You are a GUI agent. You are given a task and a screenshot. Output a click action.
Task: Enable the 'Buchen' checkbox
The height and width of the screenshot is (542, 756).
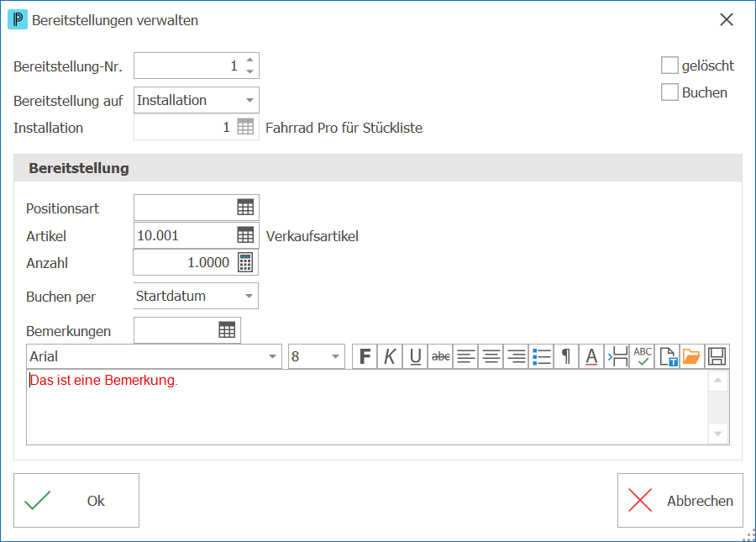[x=669, y=92]
